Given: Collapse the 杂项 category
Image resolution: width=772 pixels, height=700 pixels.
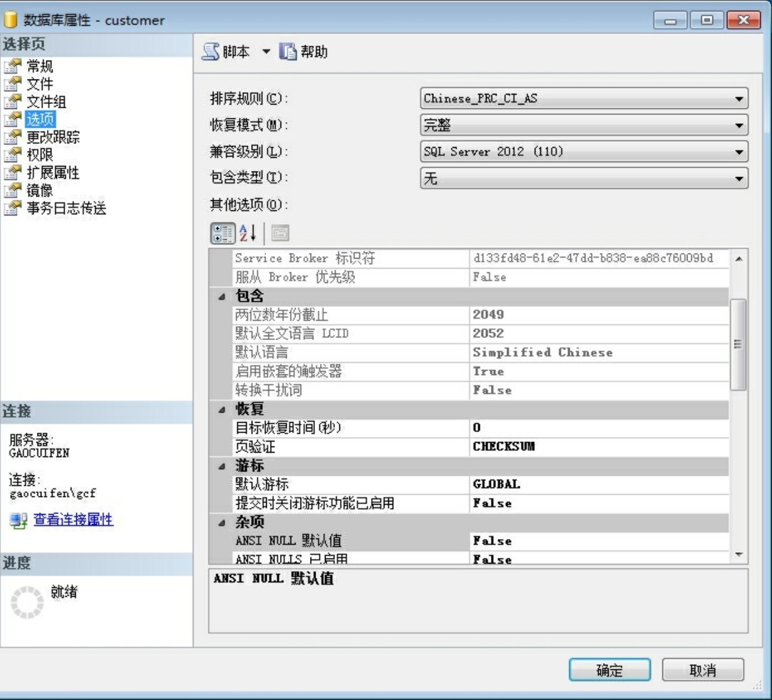Looking at the screenshot, I should tap(222, 522).
